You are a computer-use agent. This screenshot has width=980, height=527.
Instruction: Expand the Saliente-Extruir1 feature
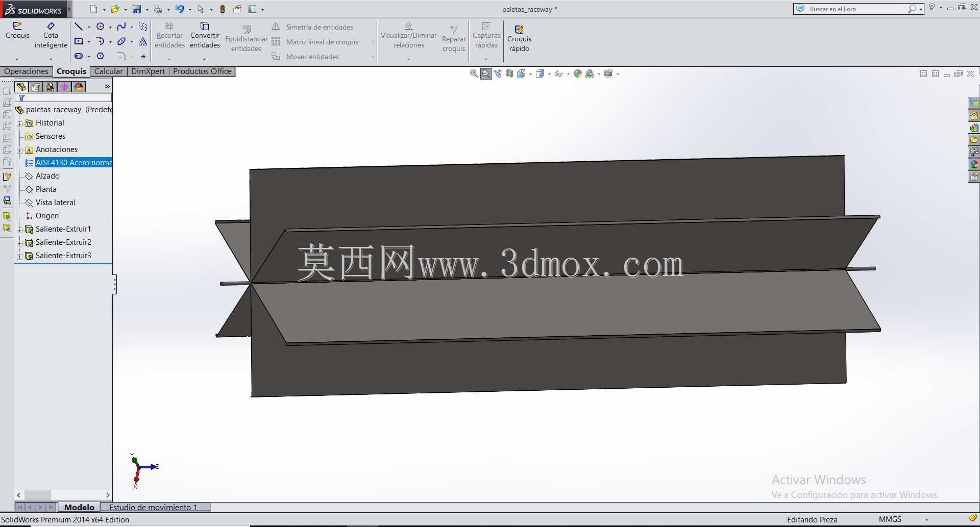pos(19,230)
